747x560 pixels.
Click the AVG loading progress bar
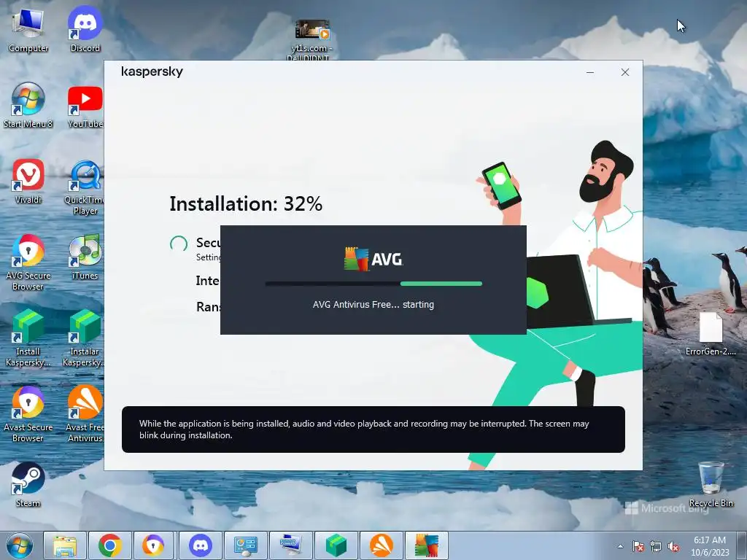(373, 284)
